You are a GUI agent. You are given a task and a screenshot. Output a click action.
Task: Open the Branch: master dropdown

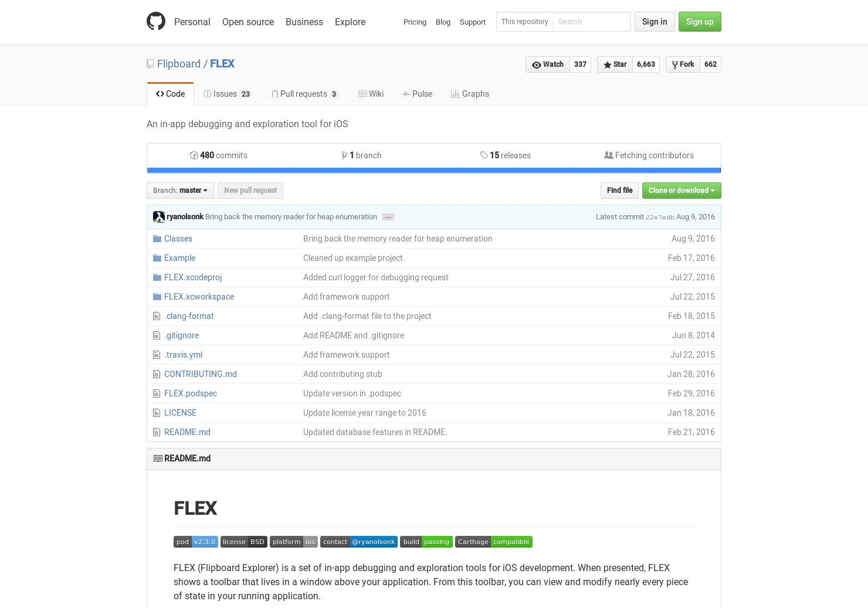pos(180,191)
